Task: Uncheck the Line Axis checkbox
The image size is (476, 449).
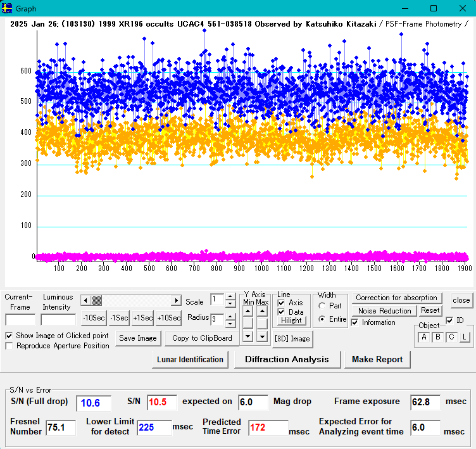Action: [x=281, y=303]
